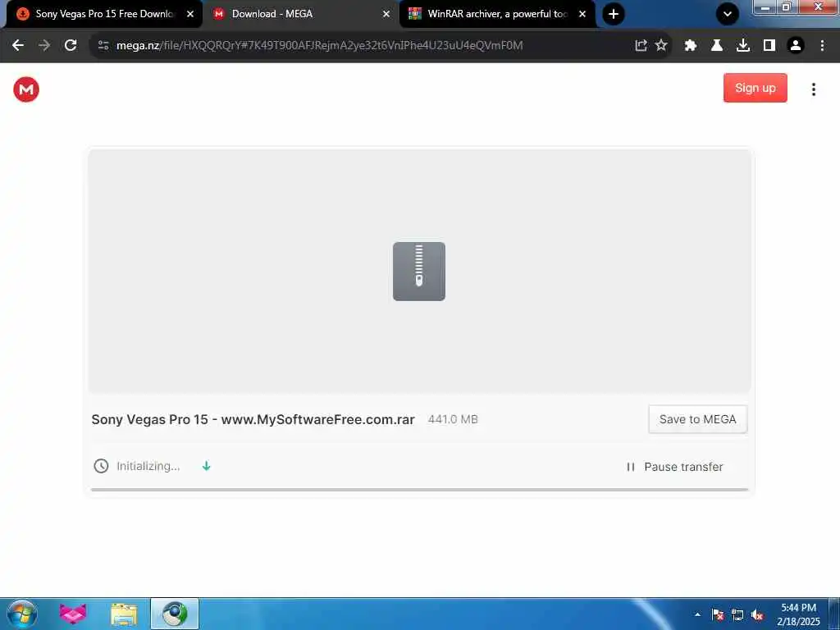Image resolution: width=840 pixels, height=630 pixels.
Task: Click the muted volume tray icon
Action: point(757,615)
